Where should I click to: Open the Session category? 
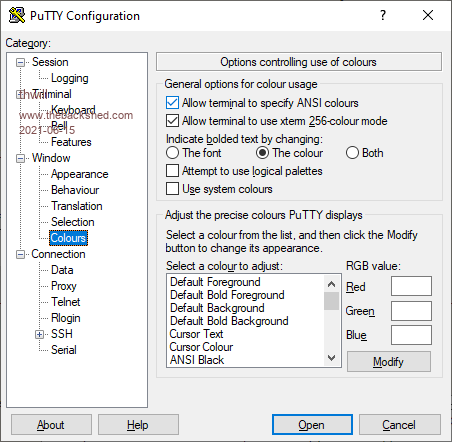pyautogui.click(x=50, y=62)
